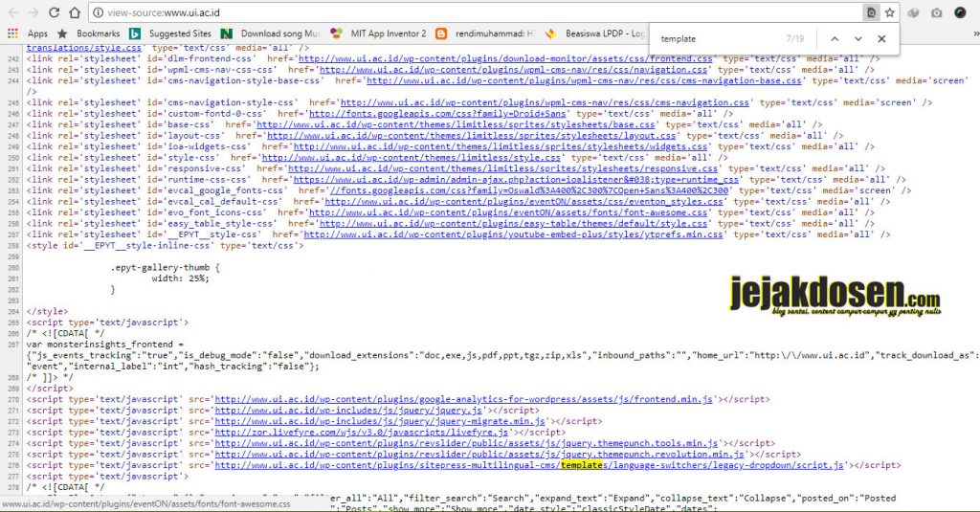Open the limitless style.css link
Image resolution: width=980 pixels, height=512 pixels.
(412, 158)
